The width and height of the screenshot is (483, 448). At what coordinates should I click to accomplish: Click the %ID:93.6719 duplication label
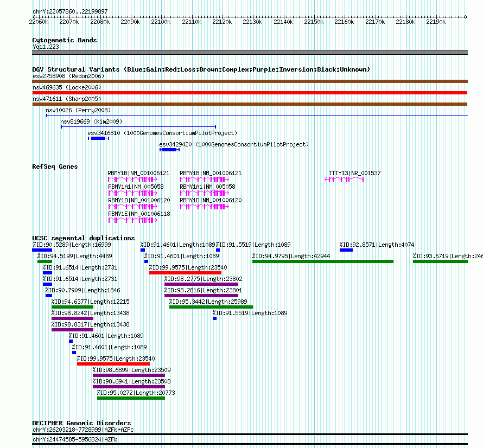click(x=448, y=256)
